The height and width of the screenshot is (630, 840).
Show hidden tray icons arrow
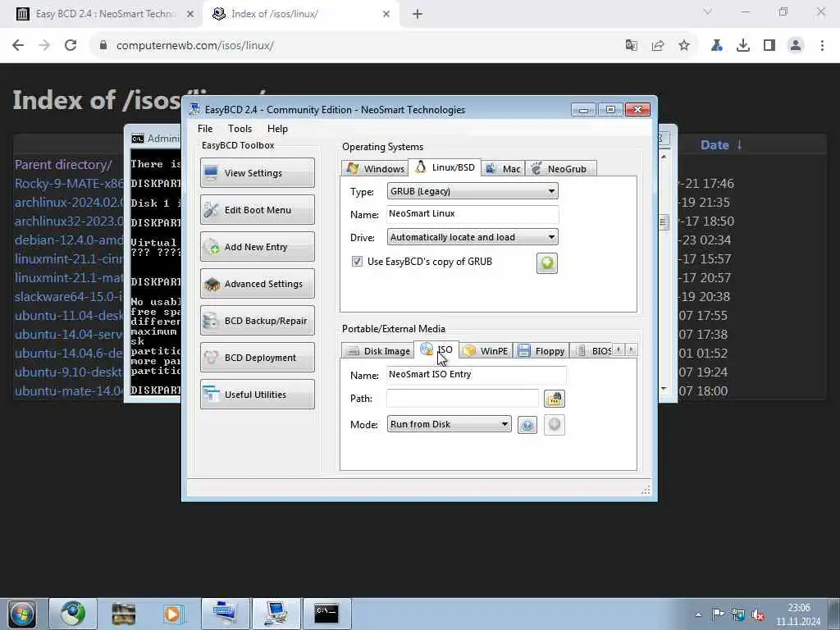coord(698,614)
